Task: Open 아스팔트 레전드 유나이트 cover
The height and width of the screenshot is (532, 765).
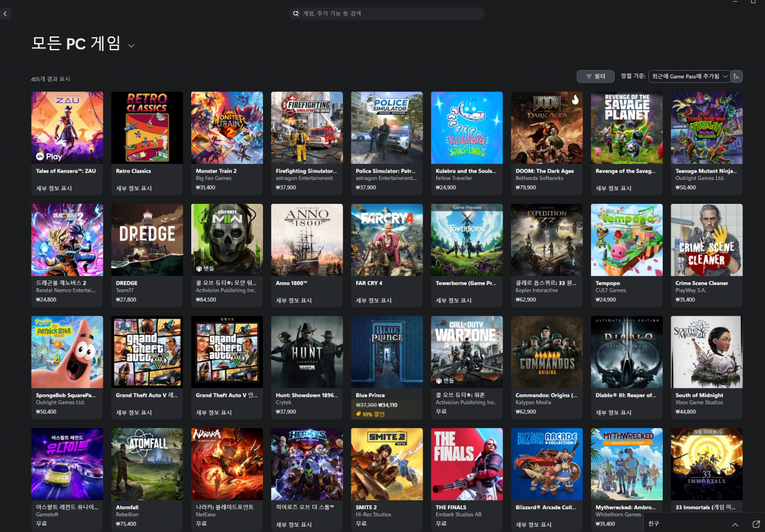Action: [67, 464]
